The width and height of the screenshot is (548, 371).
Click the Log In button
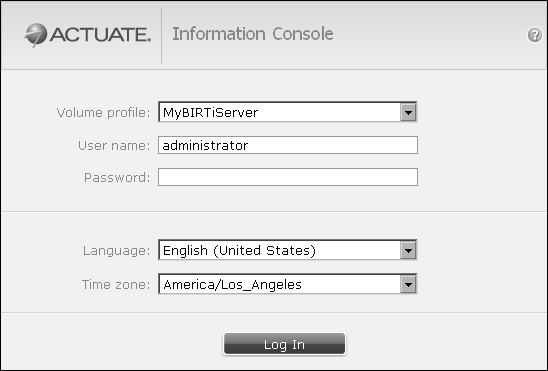[284, 344]
